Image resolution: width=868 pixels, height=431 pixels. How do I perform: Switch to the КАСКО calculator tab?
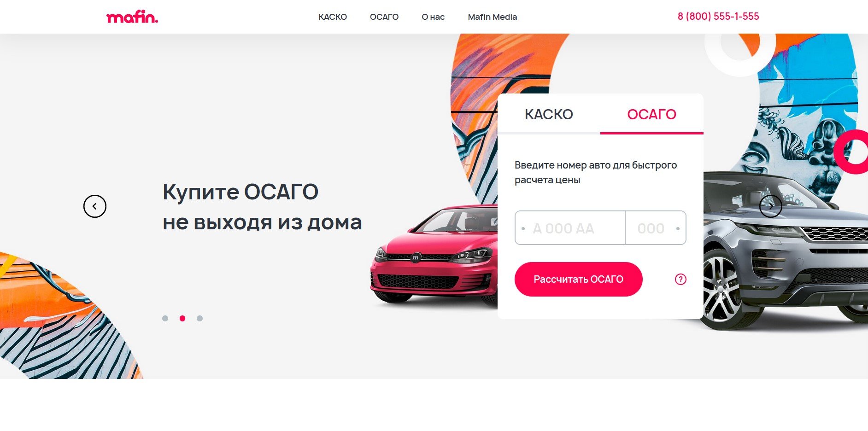(x=549, y=114)
